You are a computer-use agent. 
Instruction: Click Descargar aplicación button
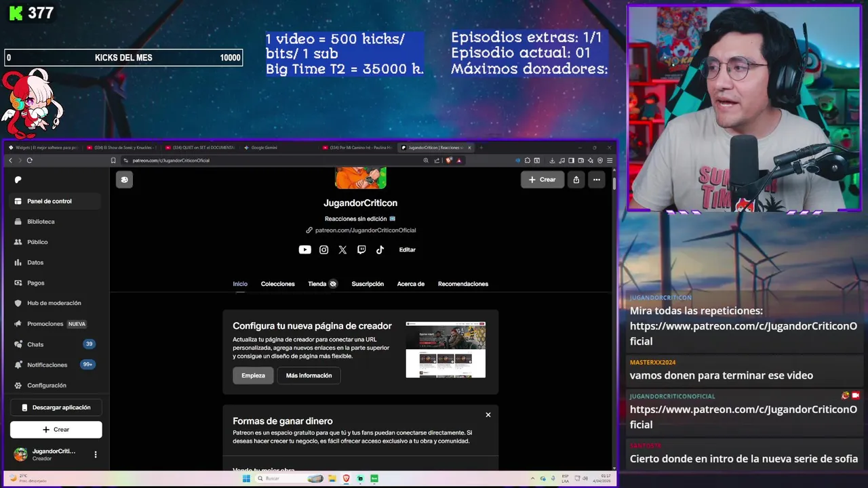click(x=56, y=407)
